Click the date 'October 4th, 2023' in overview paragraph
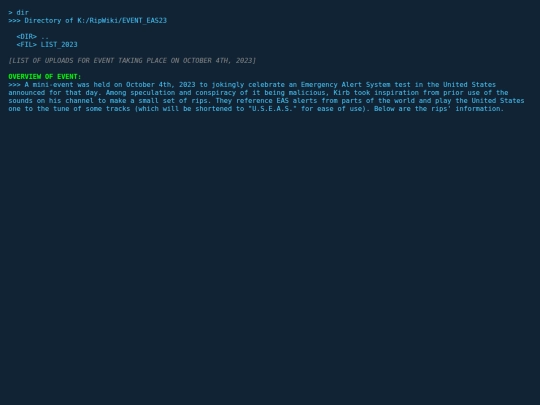540x405 pixels. 160,85
